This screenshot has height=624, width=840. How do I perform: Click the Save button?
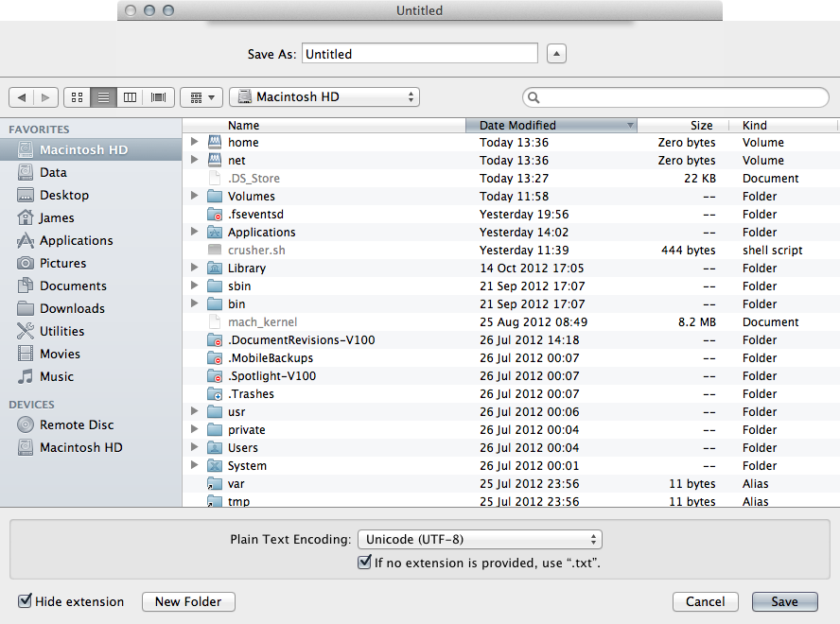click(785, 601)
